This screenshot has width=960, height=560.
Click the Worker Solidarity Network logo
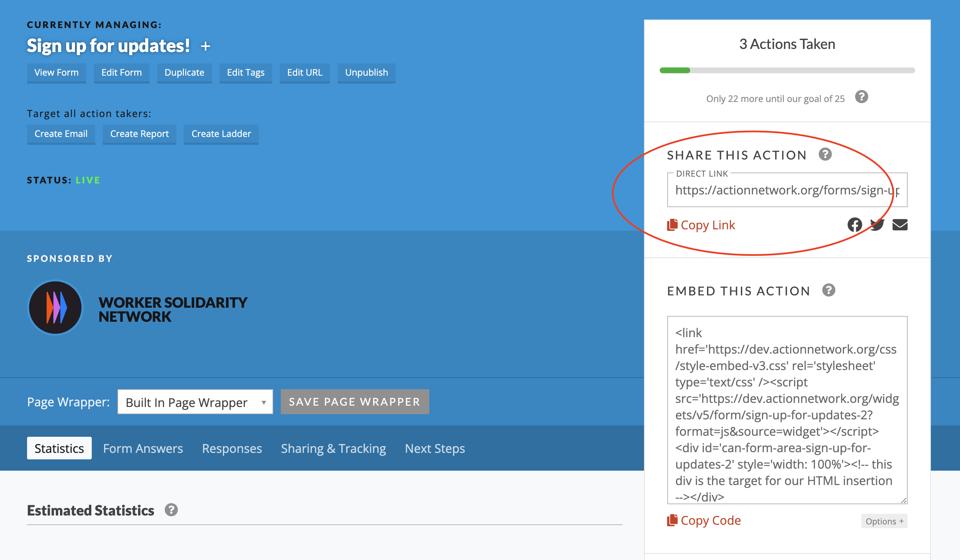(x=55, y=307)
